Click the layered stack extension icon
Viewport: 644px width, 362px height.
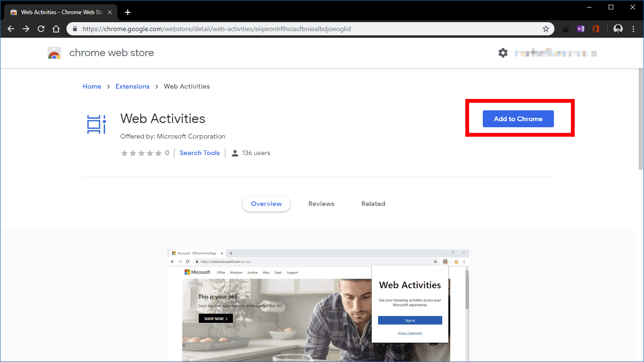(566, 29)
